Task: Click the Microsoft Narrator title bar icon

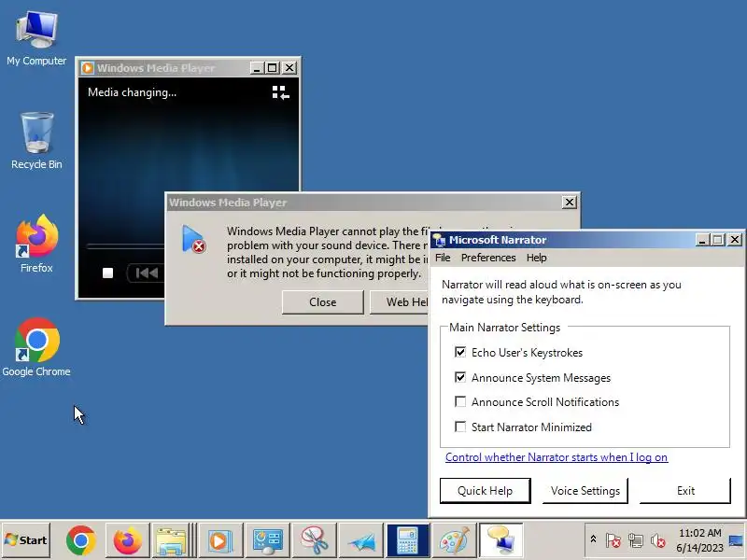Action: tap(439, 240)
